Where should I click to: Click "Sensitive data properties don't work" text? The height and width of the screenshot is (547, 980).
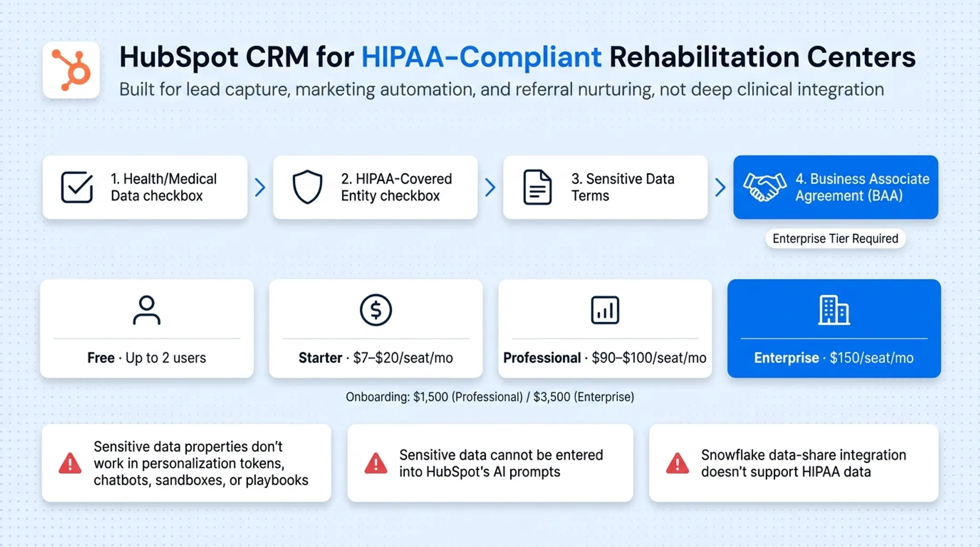coord(201,464)
